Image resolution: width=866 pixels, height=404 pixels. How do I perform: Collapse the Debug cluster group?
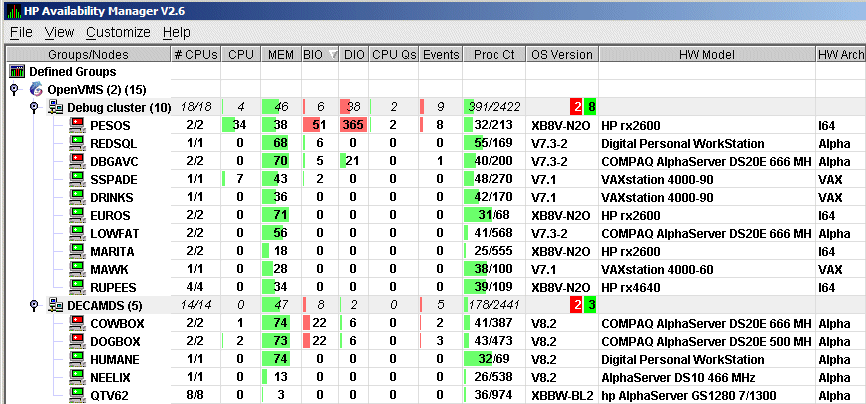tap(33, 107)
